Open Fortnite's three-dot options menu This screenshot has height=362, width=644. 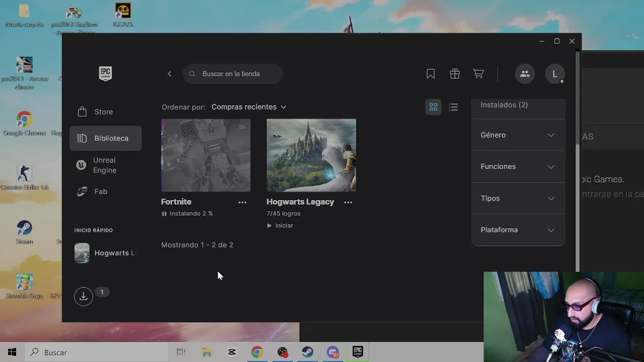[x=243, y=202]
